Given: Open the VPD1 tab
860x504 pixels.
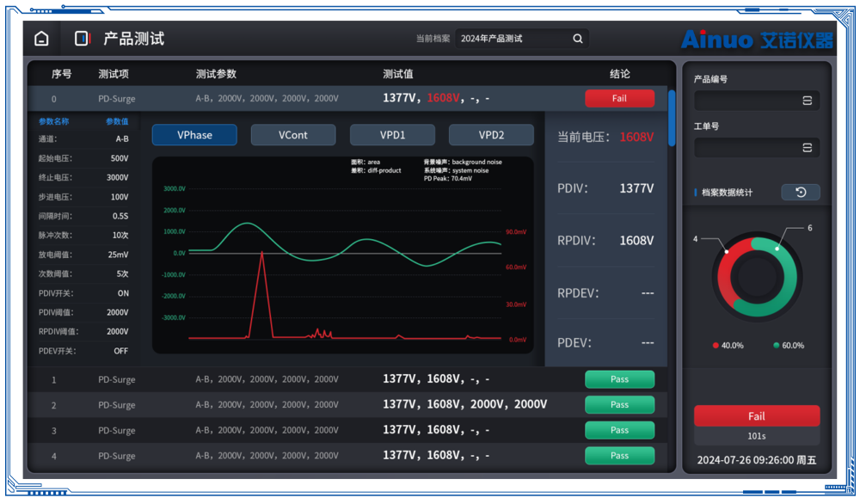Looking at the screenshot, I should click(392, 135).
